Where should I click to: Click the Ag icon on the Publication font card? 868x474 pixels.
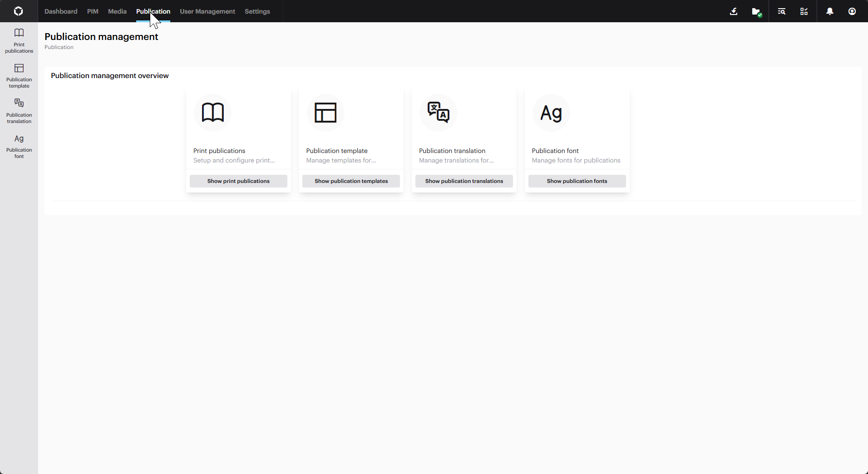coord(551,113)
